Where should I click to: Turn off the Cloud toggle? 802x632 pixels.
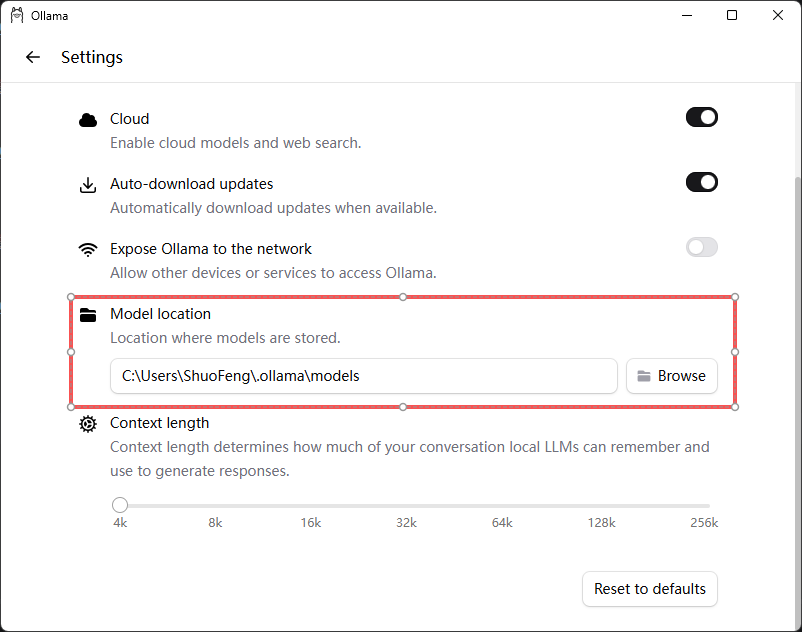pyautogui.click(x=702, y=117)
